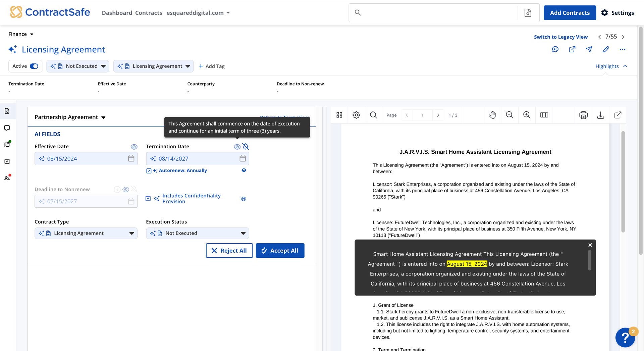Screen dimensions: 644x351
Task: Toggle Termination Date source highlight eye
Action: pos(237,147)
